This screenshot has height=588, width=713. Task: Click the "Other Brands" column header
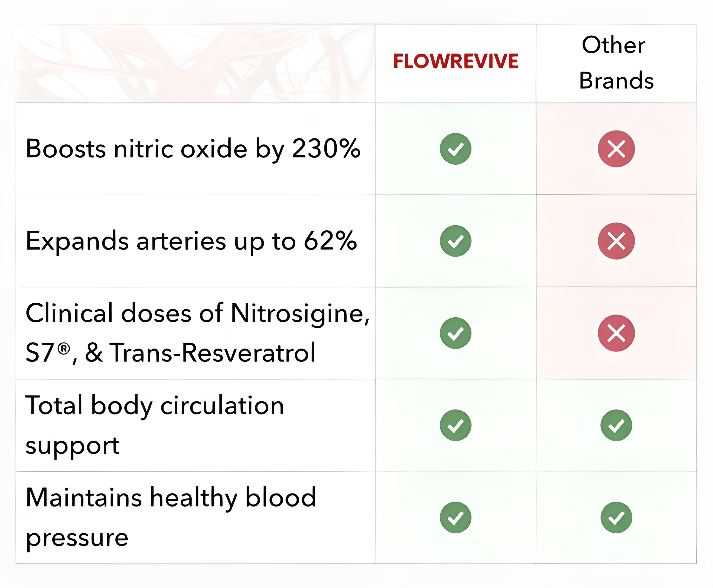pos(616,63)
